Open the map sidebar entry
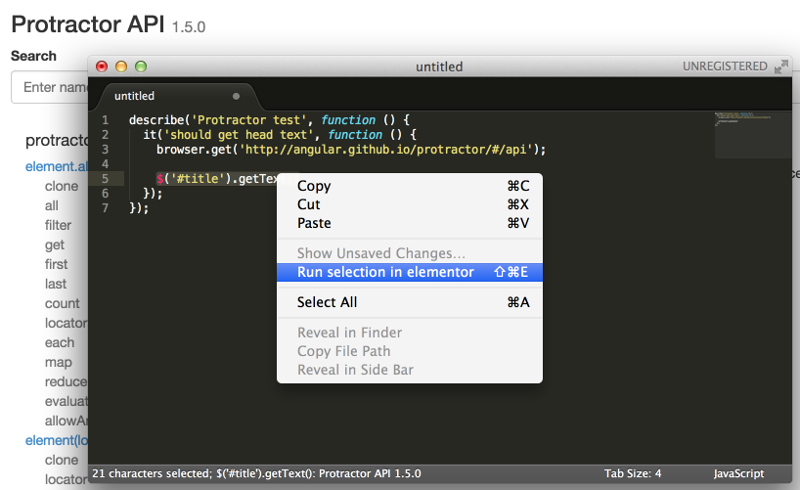The height and width of the screenshot is (490, 800). pos(58,362)
